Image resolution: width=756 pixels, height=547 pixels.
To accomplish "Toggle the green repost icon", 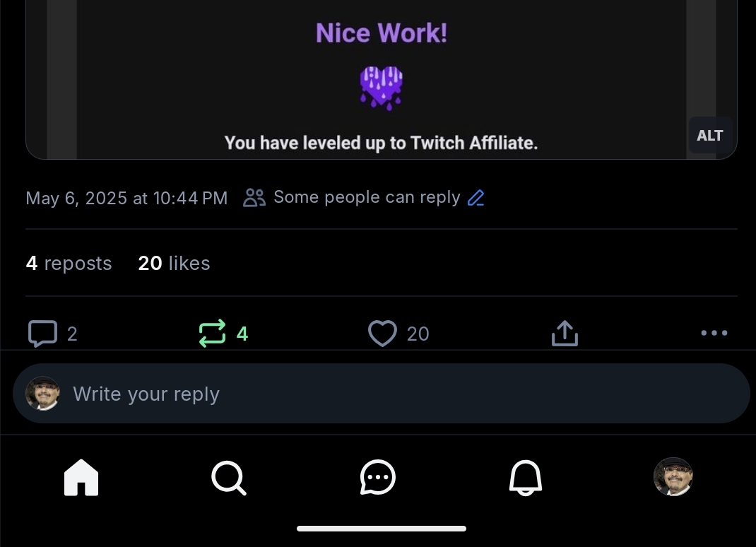I will coord(213,333).
